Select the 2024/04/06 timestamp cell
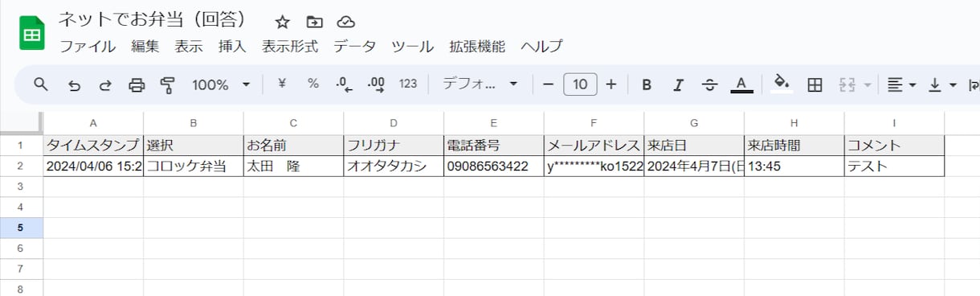This screenshot has width=980, height=296. click(93, 166)
